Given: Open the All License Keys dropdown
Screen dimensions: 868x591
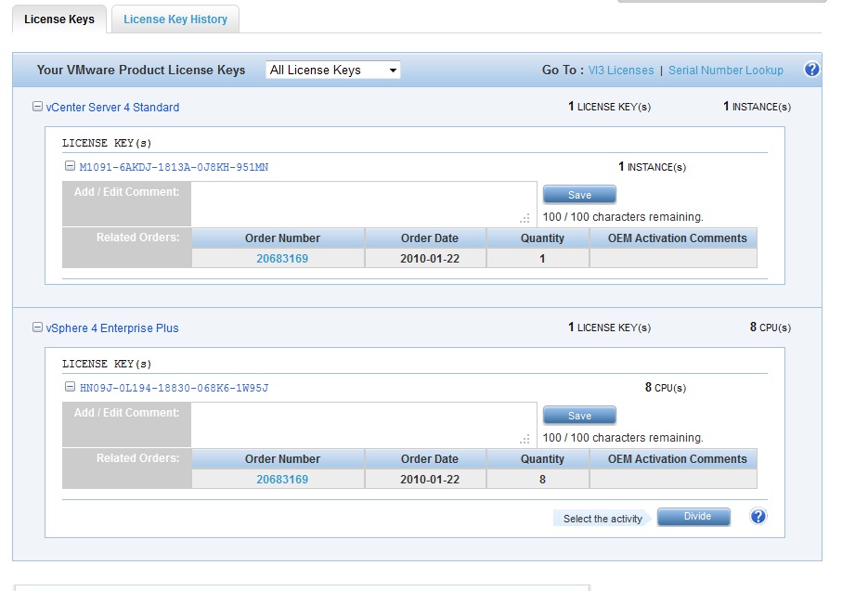Looking at the screenshot, I should click(333, 70).
